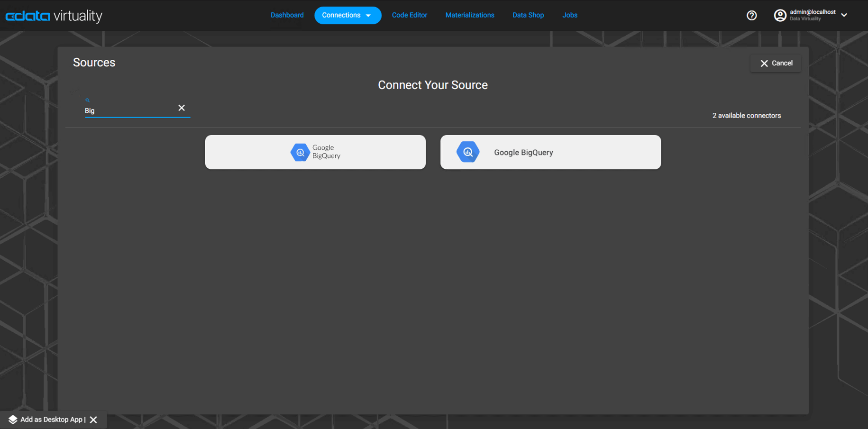
Task: Go to the Dashboard tab
Action: 287,15
